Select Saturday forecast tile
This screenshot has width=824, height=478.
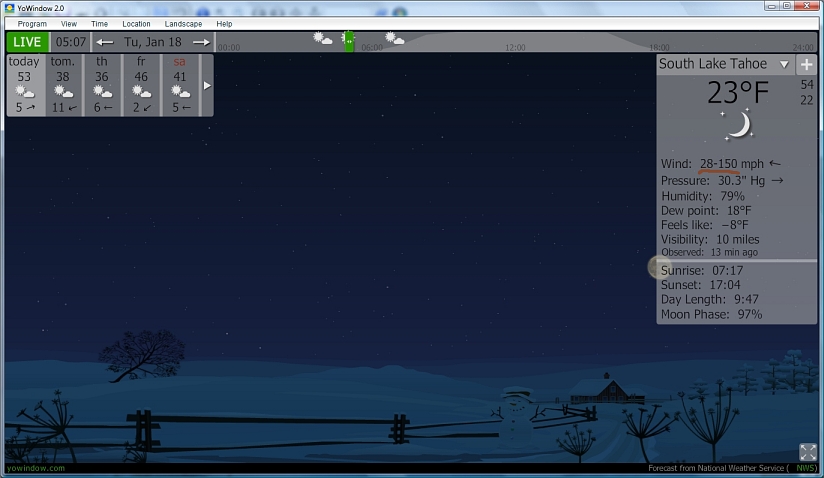click(x=180, y=85)
